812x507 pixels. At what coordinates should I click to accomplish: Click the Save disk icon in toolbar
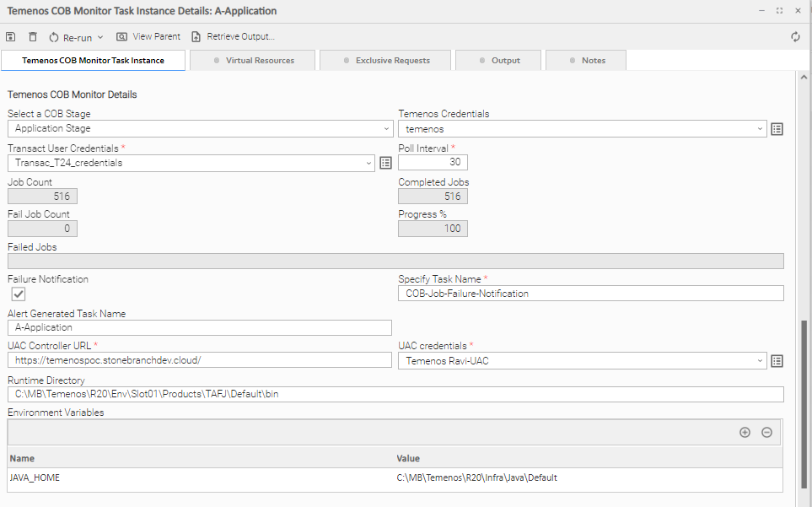pyautogui.click(x=10, y=37)
